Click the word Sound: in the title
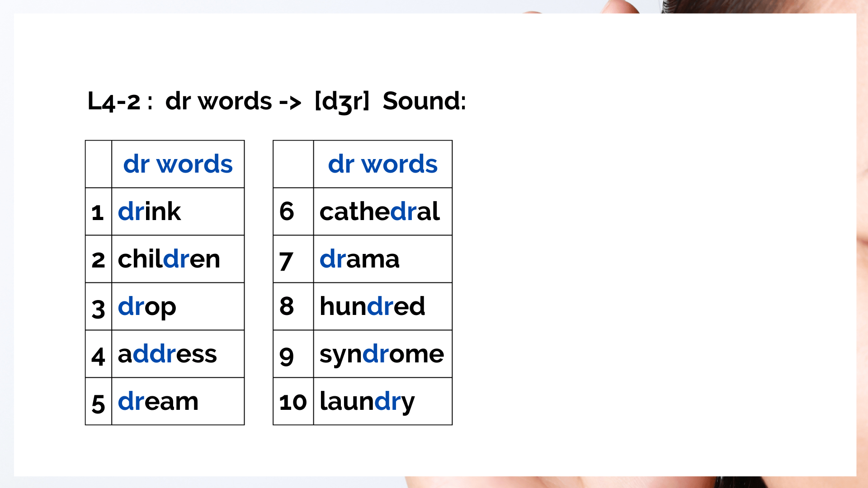The image size is (868, 488). 424,101
